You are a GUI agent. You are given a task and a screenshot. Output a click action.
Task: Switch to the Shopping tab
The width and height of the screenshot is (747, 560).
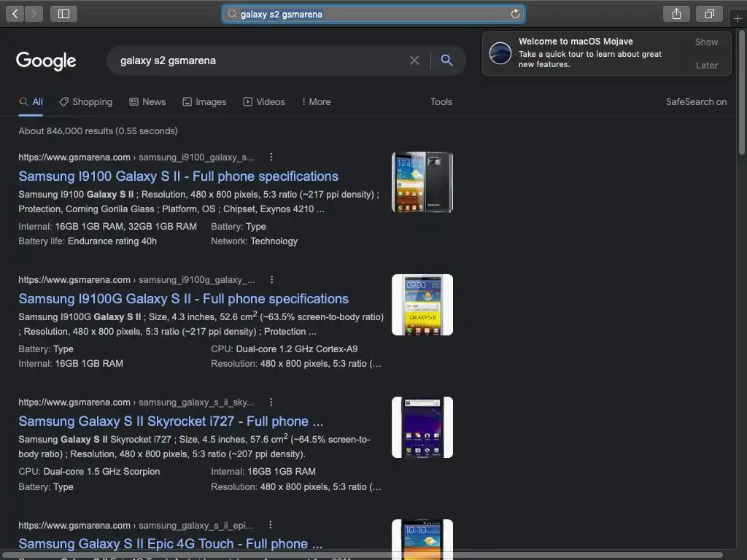click(x=86, y=102)
